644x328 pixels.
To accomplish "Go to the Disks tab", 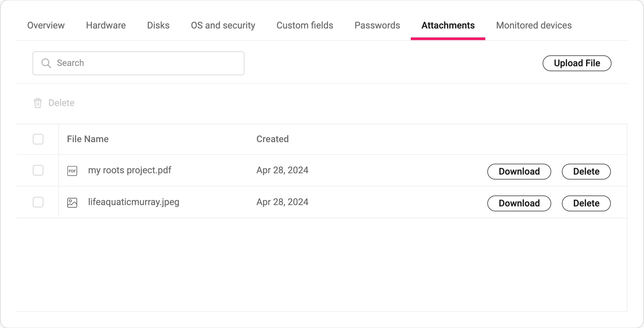I will click(158, 25).
